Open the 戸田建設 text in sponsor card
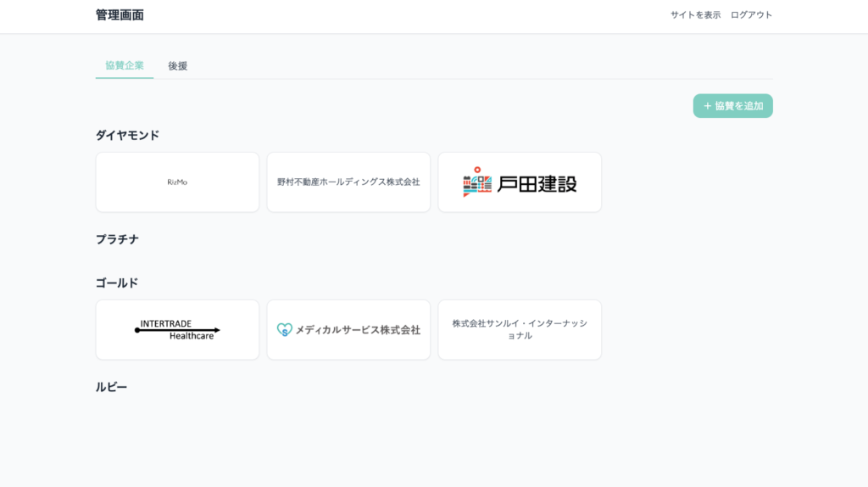 537,183
